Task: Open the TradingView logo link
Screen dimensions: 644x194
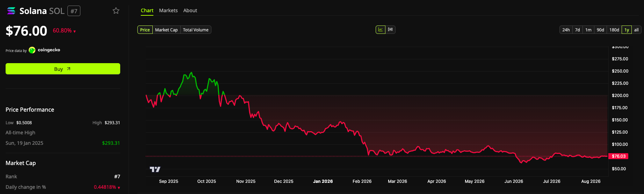Action: (155, 169)
